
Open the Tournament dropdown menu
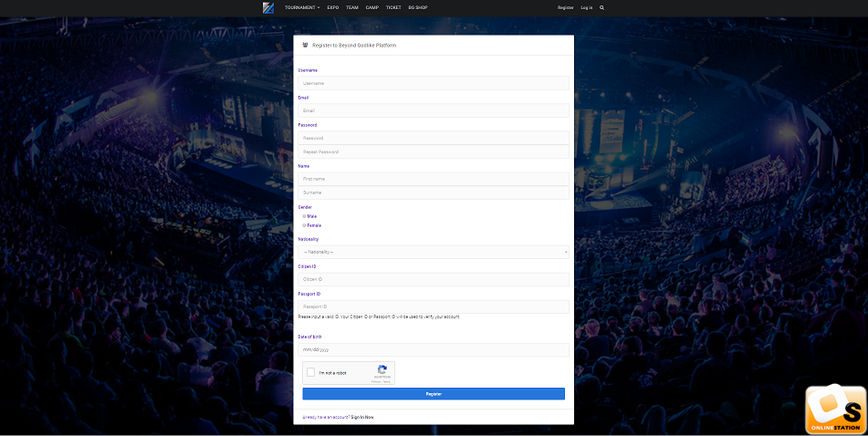[x=302, y=7]
